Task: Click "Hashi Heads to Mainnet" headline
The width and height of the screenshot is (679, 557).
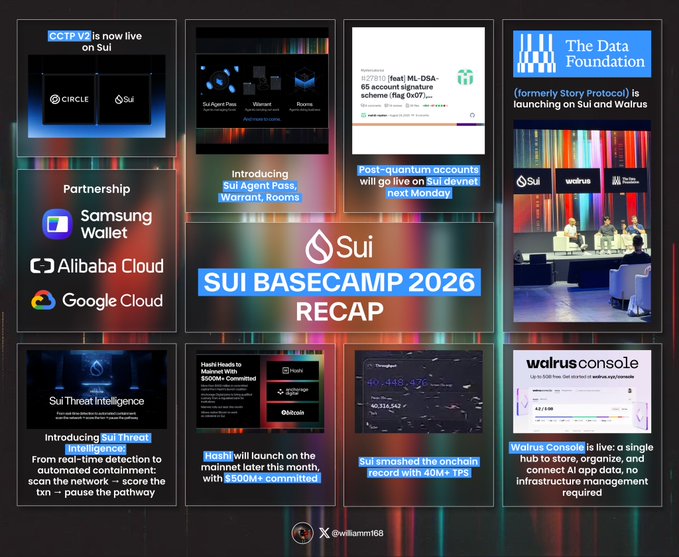Action: (228, 371)
